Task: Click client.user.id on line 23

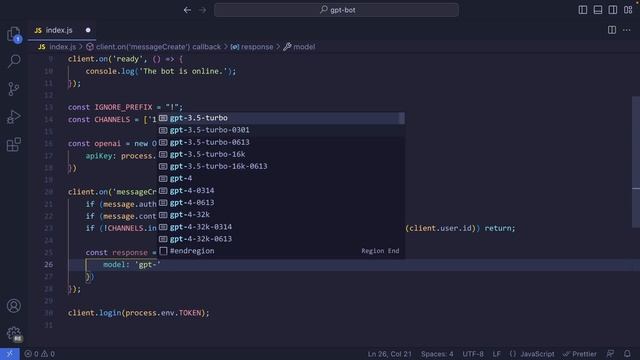Action: [x=440, y=228]
